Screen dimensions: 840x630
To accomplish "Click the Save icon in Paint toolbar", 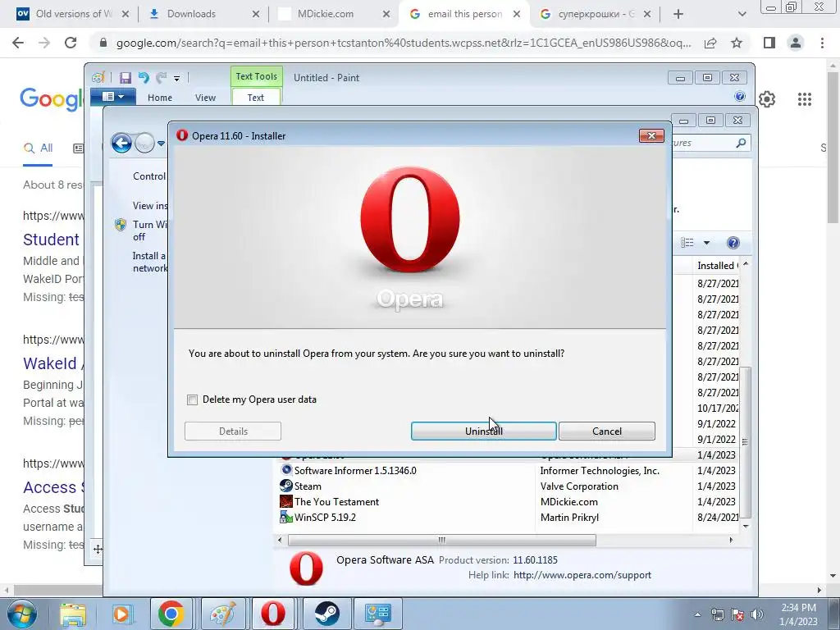I will (126, 78).
